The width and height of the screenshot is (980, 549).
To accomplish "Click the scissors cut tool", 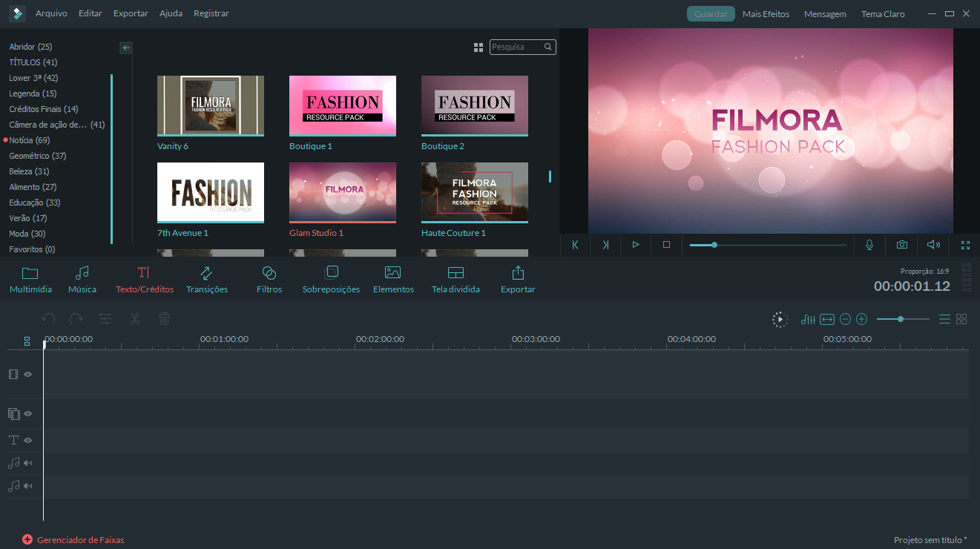I will (134, 319).
